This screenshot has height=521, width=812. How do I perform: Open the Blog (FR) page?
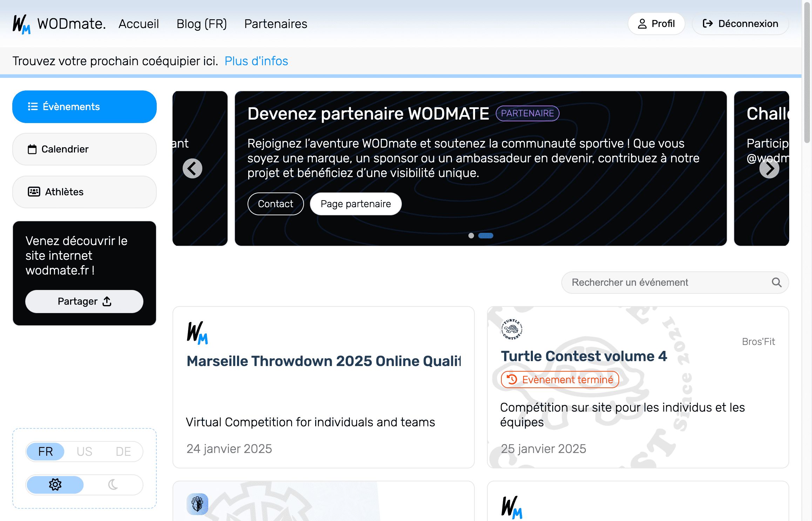tap(202, 24)
